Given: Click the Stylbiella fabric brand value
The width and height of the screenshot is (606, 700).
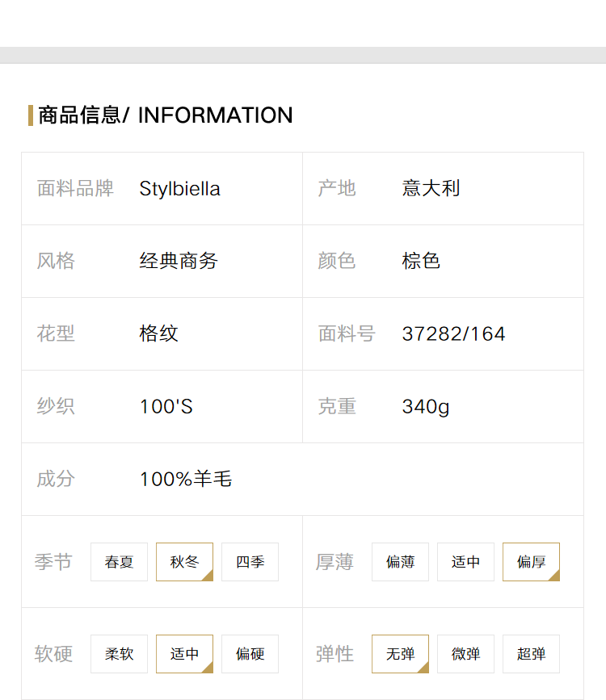Looking at the screenshot, I should click(x=179, y=189).
